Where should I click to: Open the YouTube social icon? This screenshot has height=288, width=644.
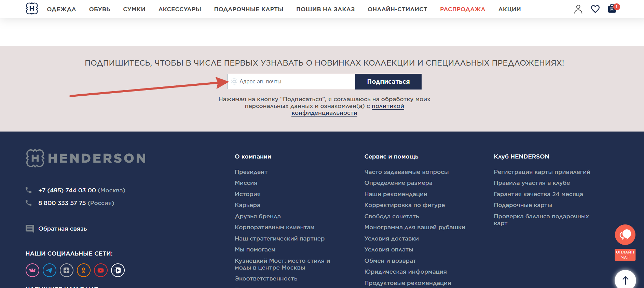pyautogui.click(x=101, y=270)
